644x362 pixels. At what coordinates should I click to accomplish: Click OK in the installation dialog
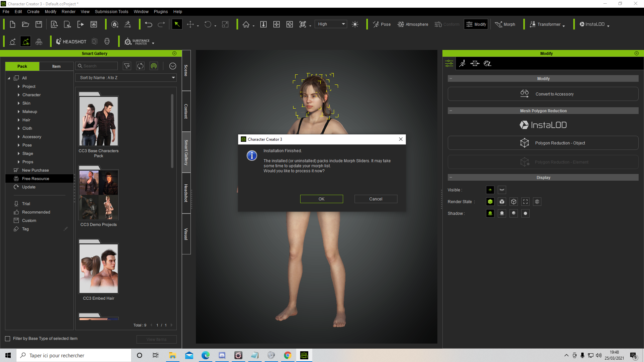[321, 199]
